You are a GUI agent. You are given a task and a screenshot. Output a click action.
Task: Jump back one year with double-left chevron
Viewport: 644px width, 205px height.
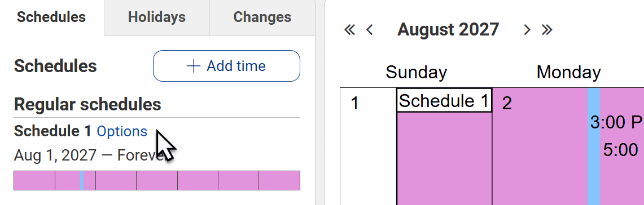point(349,30)
